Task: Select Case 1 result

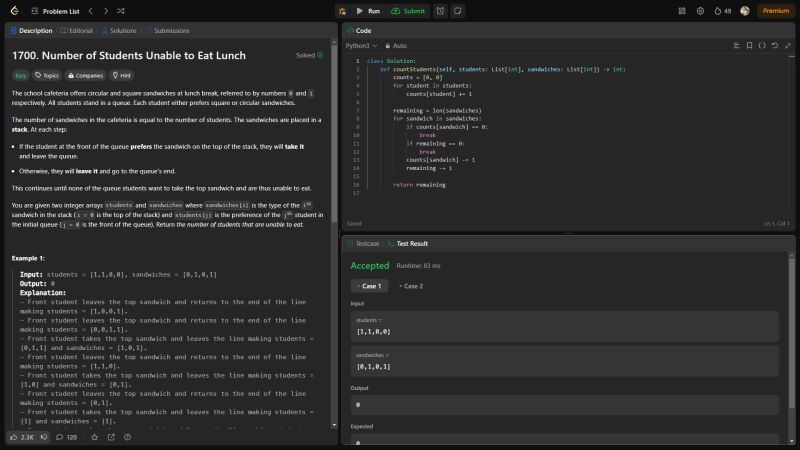Action: coord(369,286)
